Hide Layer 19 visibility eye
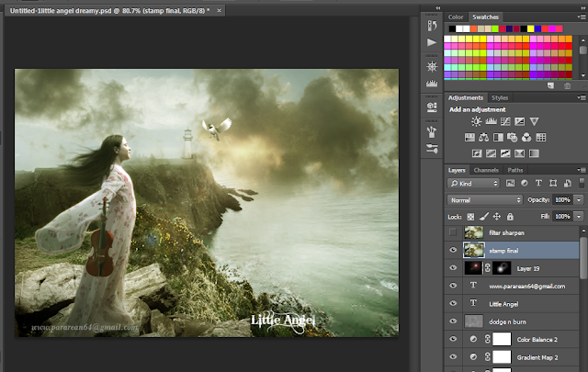The width and height of the screenshot is (588, 372). 453,268
